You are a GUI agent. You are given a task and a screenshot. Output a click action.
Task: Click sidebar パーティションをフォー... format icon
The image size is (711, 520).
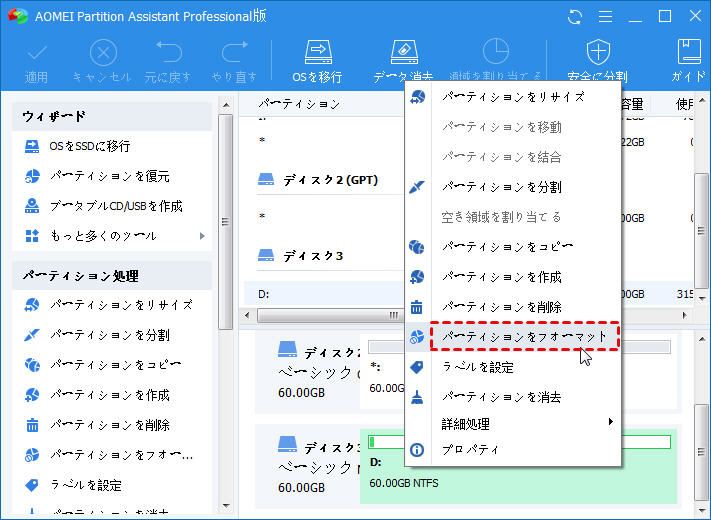pyautogui.click(x=32, y=455)
